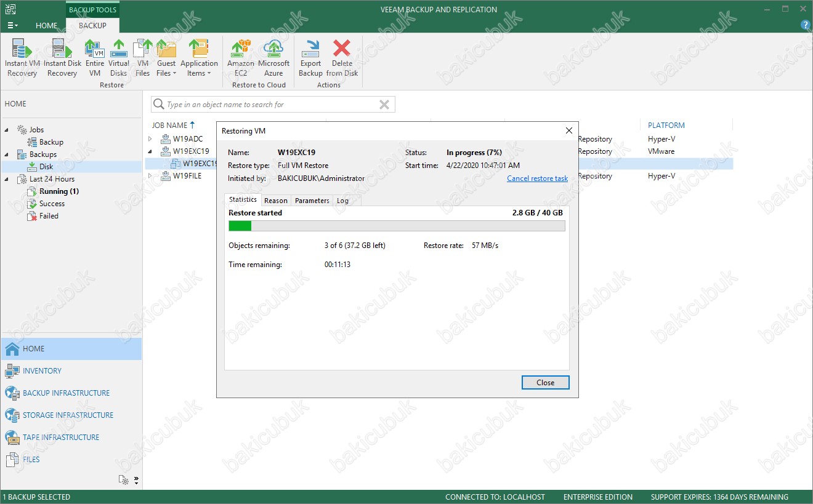Click Close button in Restoring VM

(x=545, y=383)
